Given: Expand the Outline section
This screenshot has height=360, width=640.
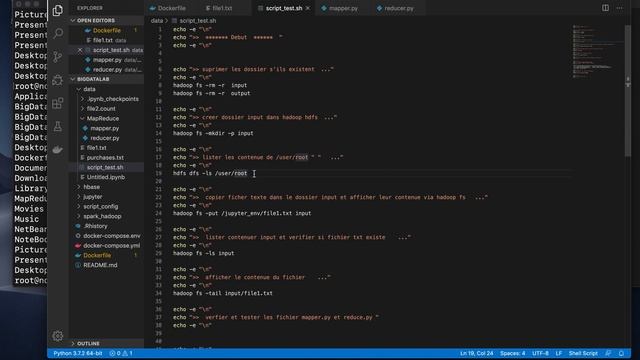Looking at the screenshot, I should pyautogui.click(x=107, y=343).
